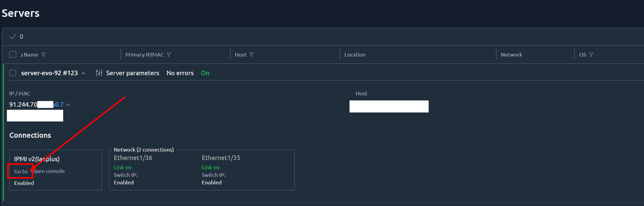Viewport: 644px width, 206px height.
Task: Expand the all 7 IP addresses dropdown
Action: 68,105
